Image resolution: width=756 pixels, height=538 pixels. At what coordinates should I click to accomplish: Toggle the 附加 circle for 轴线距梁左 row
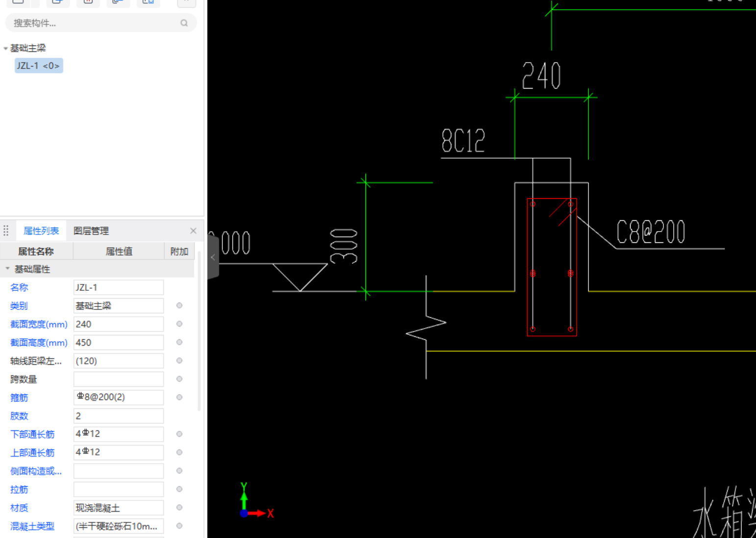click(179, 360)
